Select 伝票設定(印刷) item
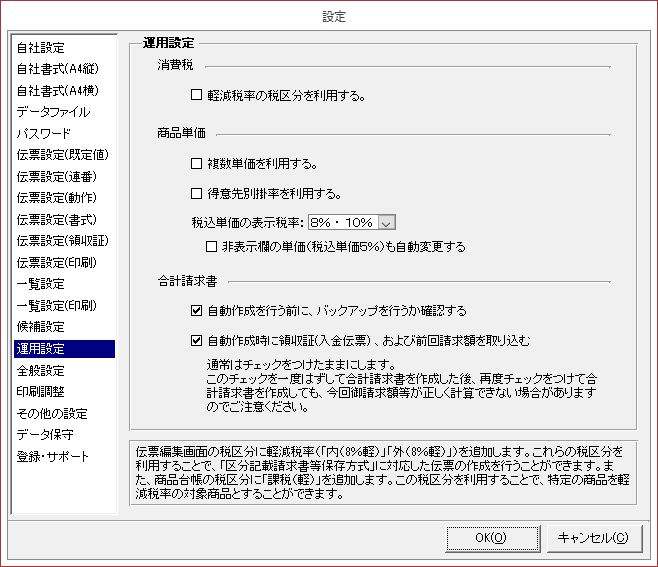This screenshot has height=567, width=658. [x=57, y=263]
